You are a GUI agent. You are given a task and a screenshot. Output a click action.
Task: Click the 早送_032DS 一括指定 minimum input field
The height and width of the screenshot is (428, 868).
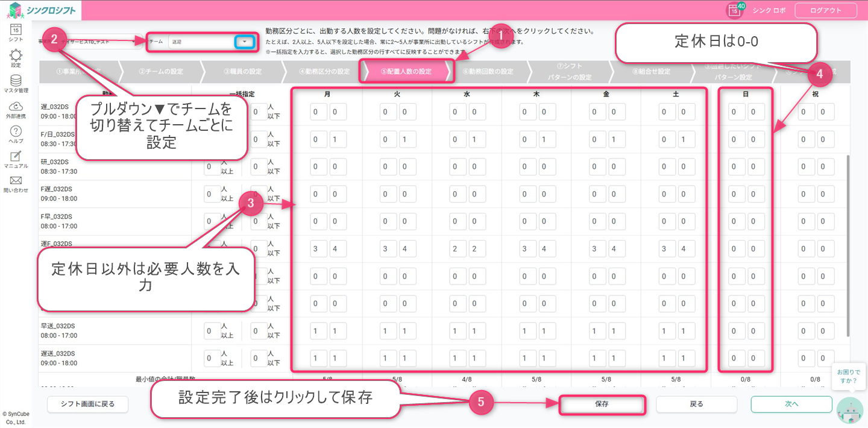click(x=212, y=331)
